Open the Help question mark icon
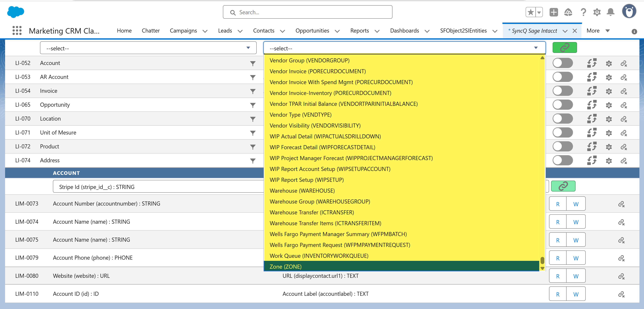 point(583,12)
